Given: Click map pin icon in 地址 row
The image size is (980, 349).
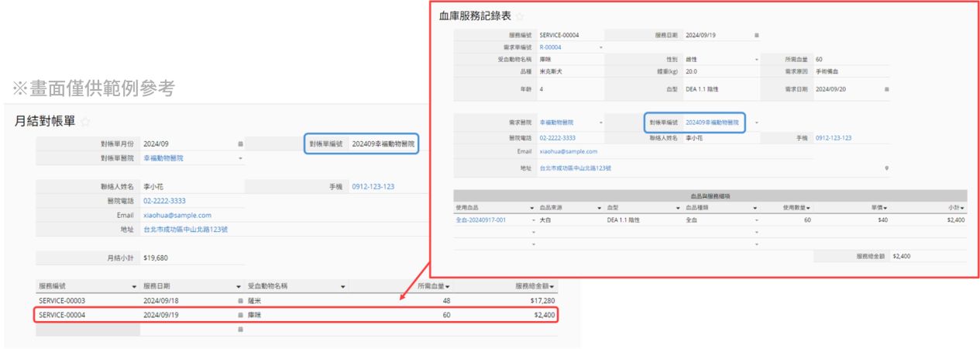Looking at the screenshot, I should [x=886, y=168].
